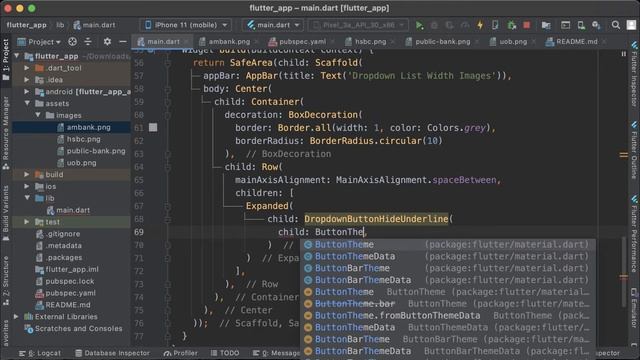Select ButtonBarTheme class completion suggestion
Viewport: 640px width, 360px height.
click(x=447, y=268)
